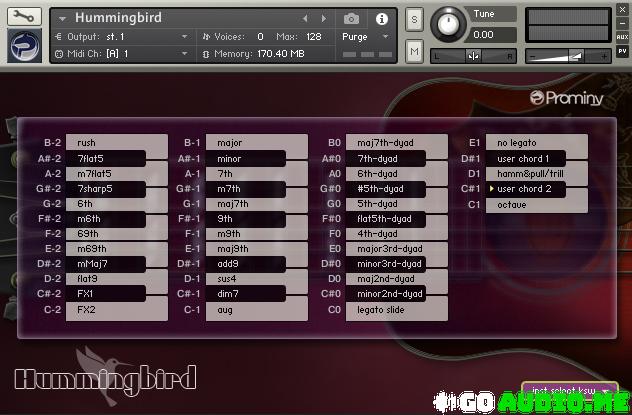This screenshot has width=632, height=415.
Task: Select the aug keyswitch
Action: (257, 310)
